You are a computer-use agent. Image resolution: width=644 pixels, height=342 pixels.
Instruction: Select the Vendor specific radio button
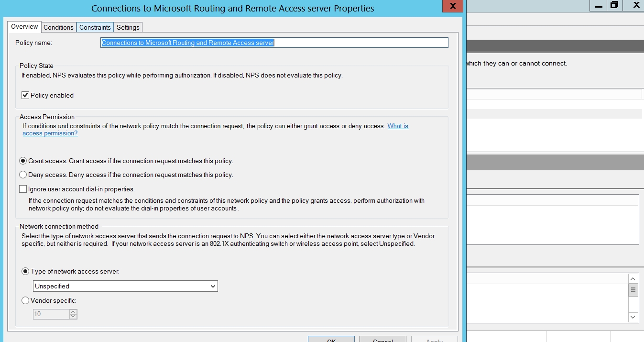point(25,301)
